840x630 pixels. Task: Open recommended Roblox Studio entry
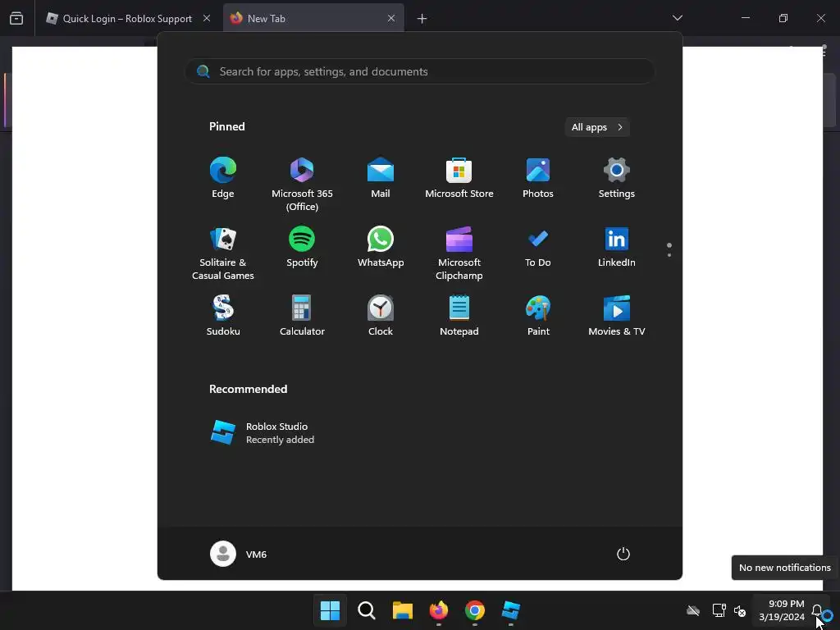coord(262,433)
